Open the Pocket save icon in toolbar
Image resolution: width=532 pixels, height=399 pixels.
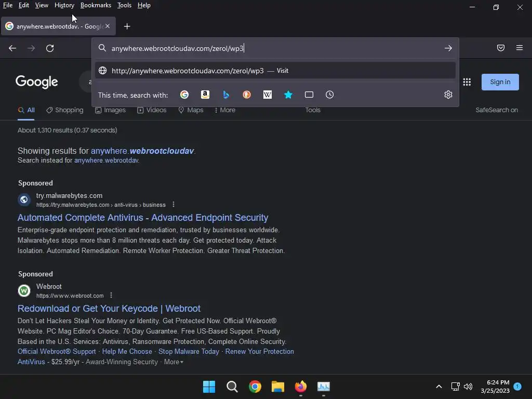(501, 48)
